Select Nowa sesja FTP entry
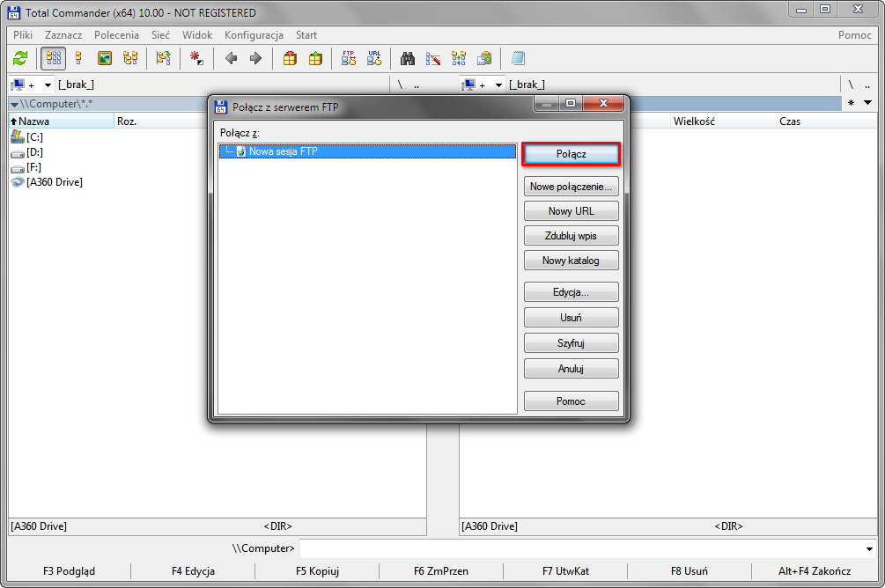 (367, 151)
